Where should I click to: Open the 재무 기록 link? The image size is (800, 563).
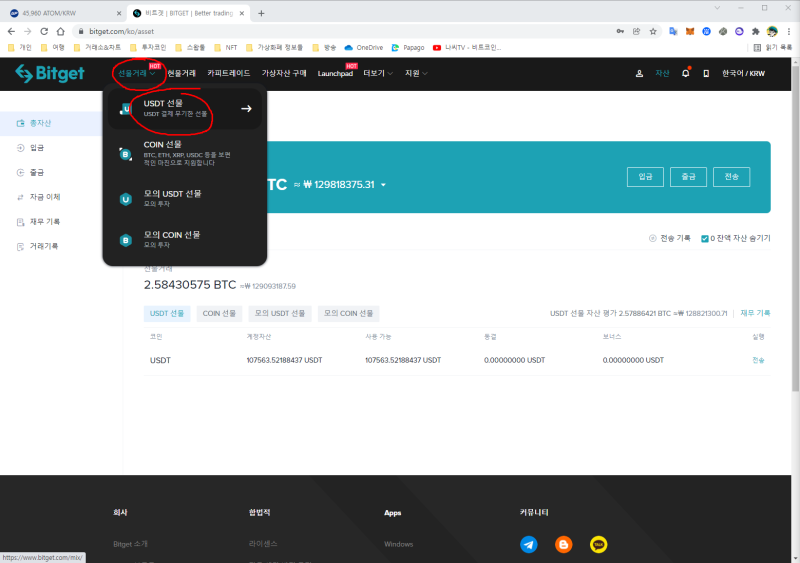point(755,313)
